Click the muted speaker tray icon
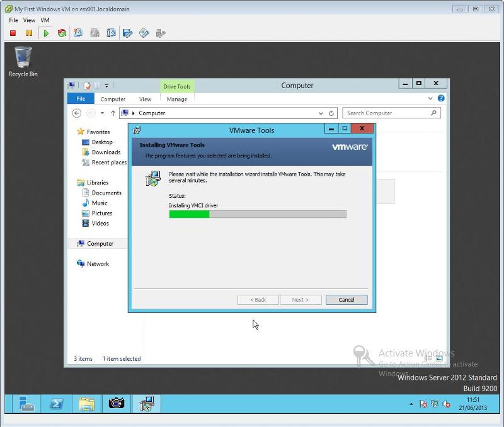 (446, 404)
